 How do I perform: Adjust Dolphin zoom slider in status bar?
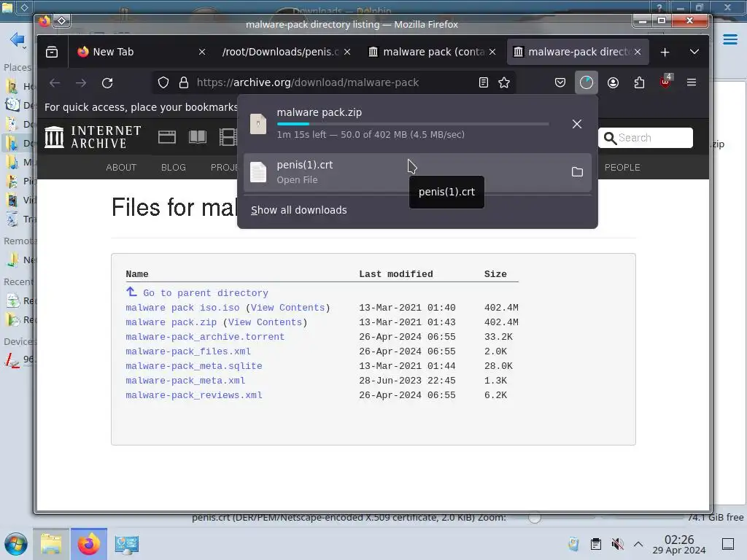click(535, 518)
